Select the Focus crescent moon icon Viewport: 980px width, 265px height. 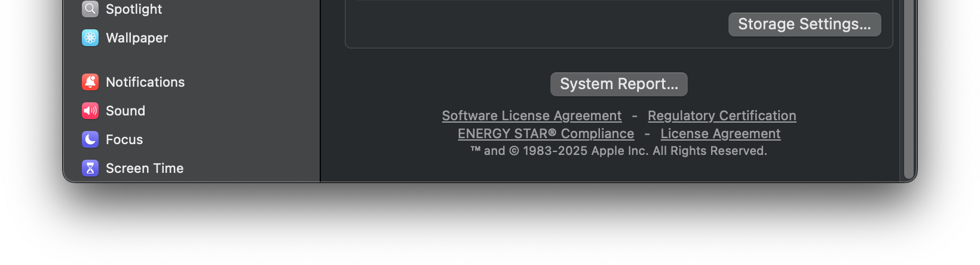point(90,139)
